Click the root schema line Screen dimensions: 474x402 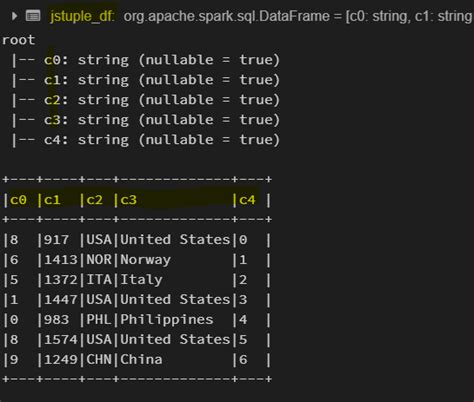click(x=19, y=40)
